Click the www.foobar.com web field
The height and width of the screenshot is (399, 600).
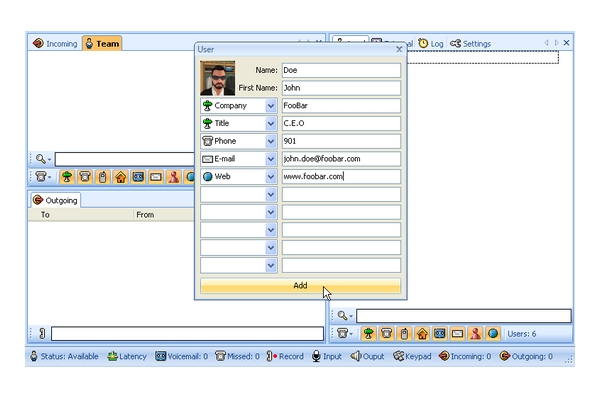point(341,176)
